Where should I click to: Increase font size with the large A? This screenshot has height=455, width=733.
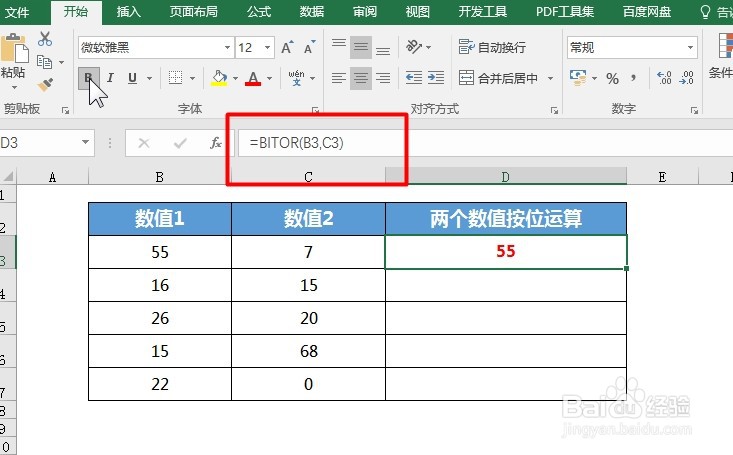click(x=287, y=47)
